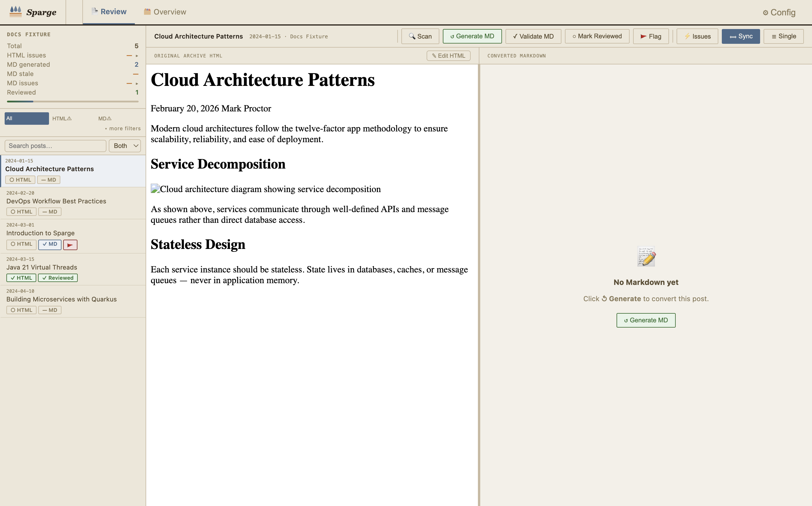The width and height of the screenshot is (812, 506).
Task: Open DevOps Workflow Best Practices post
Action: pos(73,203)
